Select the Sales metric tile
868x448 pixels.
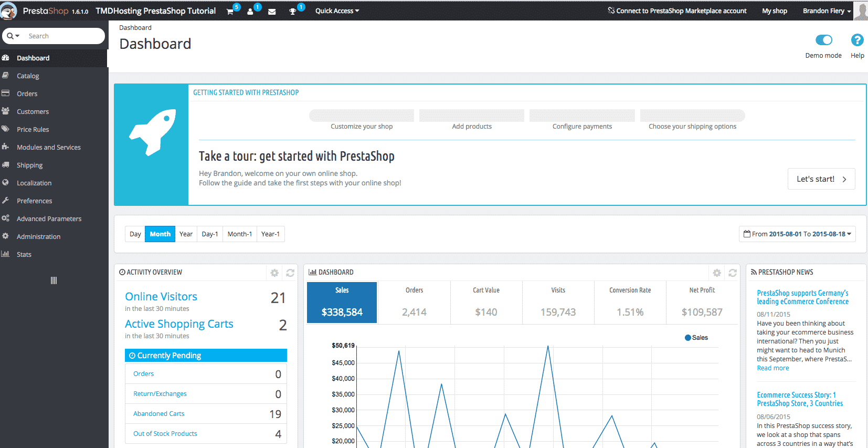coord(342,303)
